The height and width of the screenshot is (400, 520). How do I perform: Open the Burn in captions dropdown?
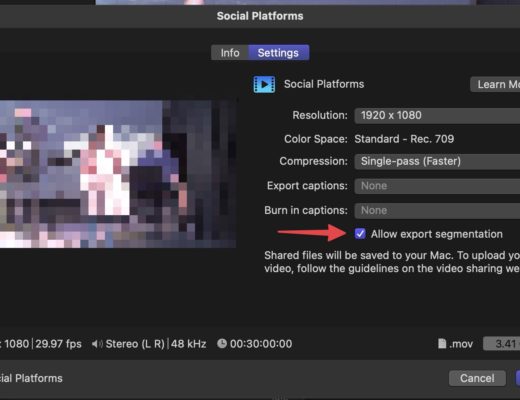click(x=437, y=210)
